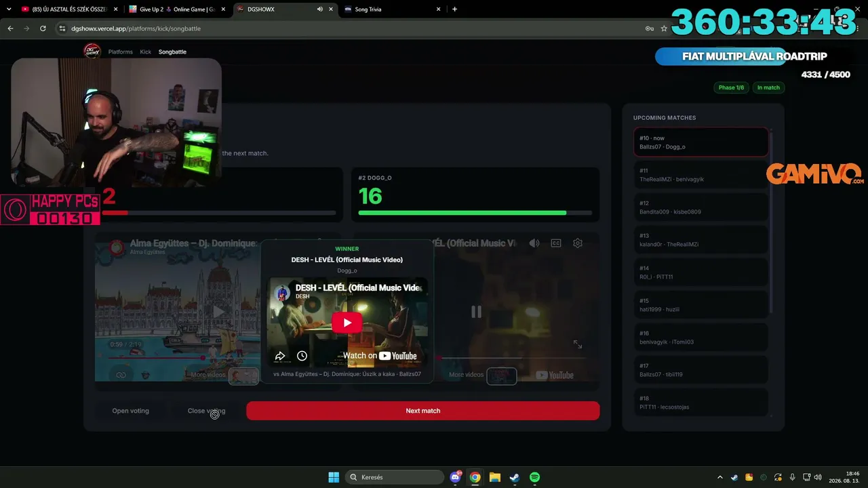This screenshot has width=868, height=488.
Task: Bookmark this page with the star icon
Action: click(664, 28)
